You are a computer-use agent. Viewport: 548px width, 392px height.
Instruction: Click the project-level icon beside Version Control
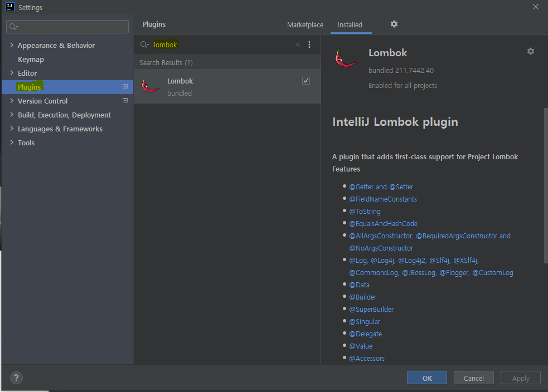125,101
